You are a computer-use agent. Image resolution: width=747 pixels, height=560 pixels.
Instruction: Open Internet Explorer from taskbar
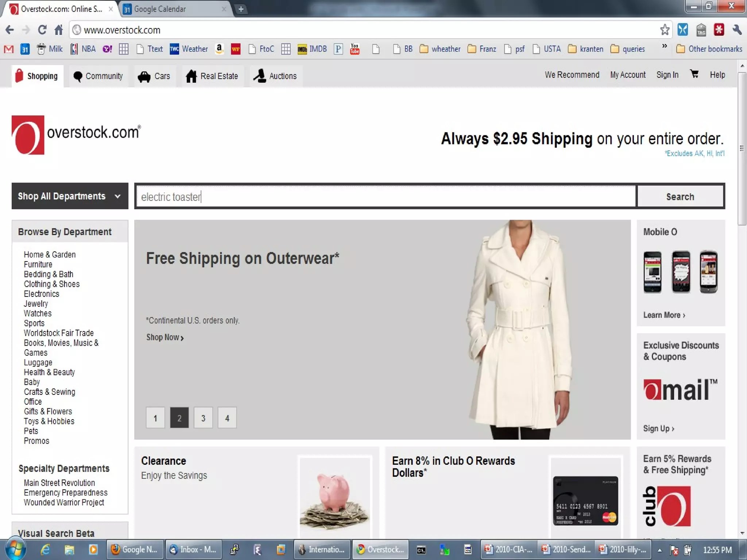(45, 549)
